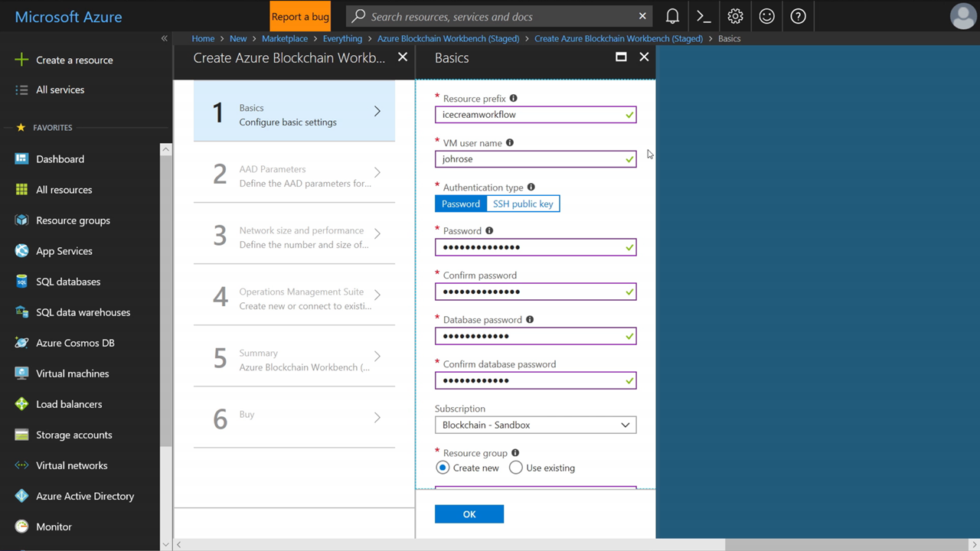Viewport: 980px width, 551px height.
Task: Open Azure Blockchain Workbench (Staged) breadcrumb
Action: pyautogui.click(x=448, y=38)
